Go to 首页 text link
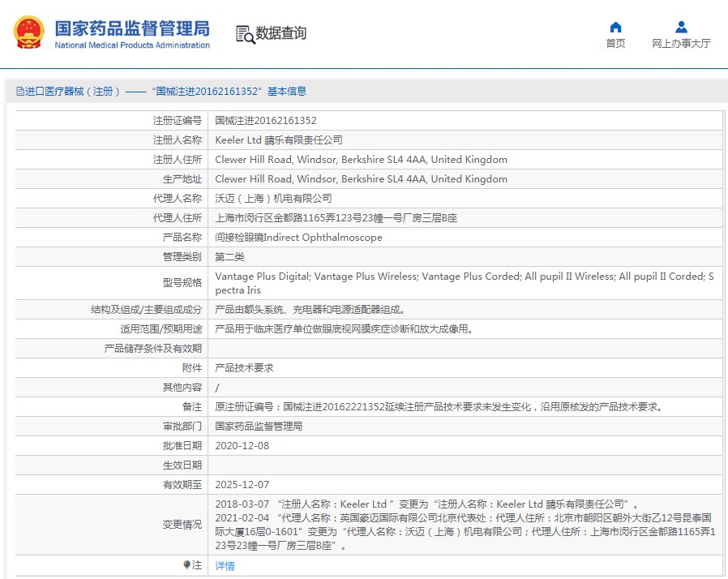The height and width of the screenshot is (579, 728). 615,44
